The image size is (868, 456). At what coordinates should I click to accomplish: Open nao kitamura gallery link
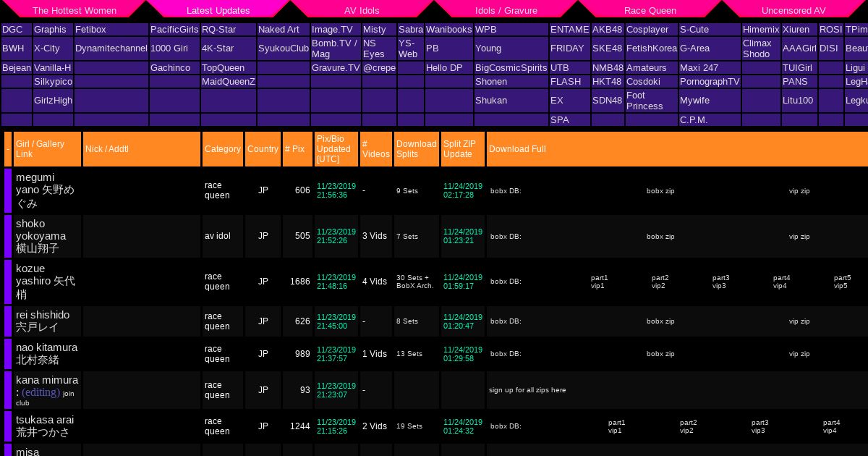(x=46, y=353)
